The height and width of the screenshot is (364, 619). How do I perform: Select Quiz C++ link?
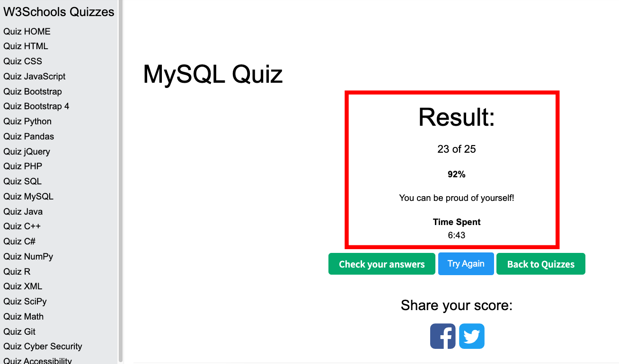pyautogui.click(x=22, y=226)
